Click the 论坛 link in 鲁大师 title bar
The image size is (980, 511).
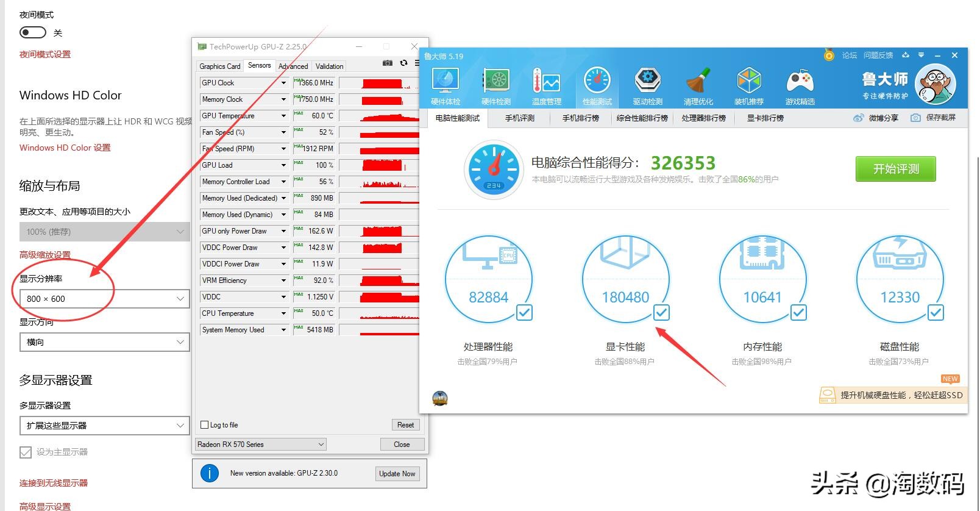(850, 55)
